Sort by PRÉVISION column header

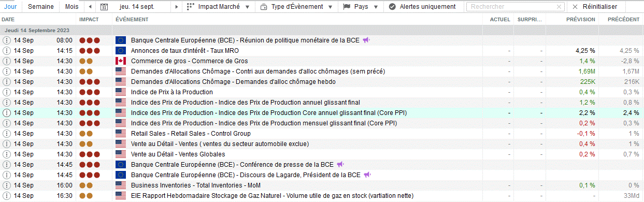pyautogui.click(x=580, y=19)
